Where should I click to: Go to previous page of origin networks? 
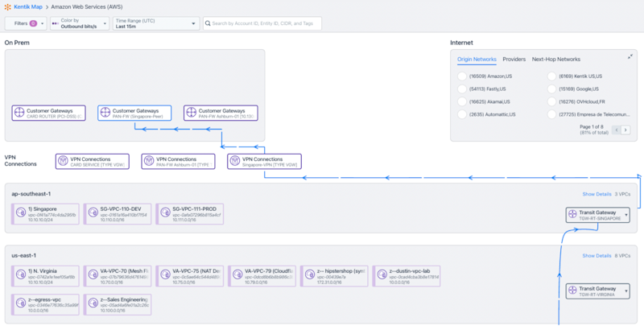coord(616,130)
